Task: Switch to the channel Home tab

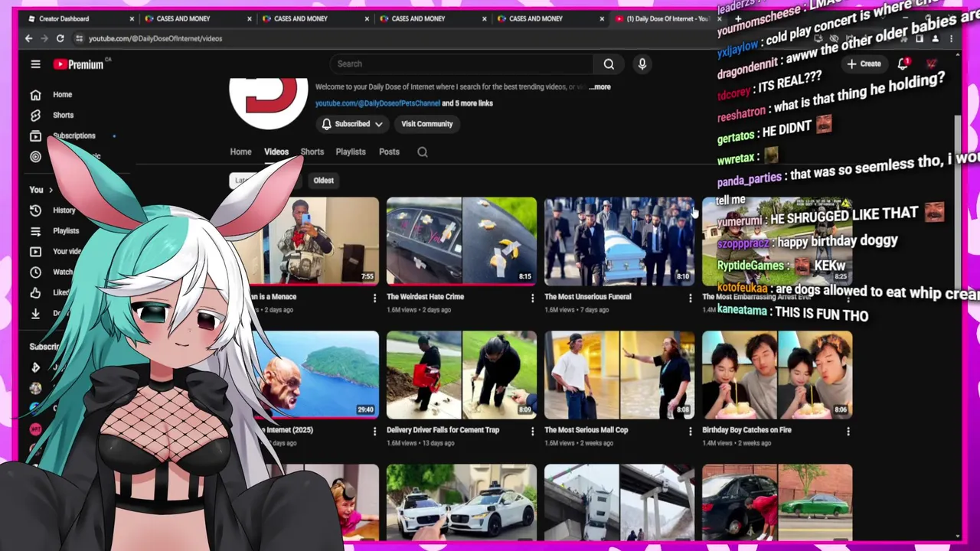Action: tap(240, 152)
